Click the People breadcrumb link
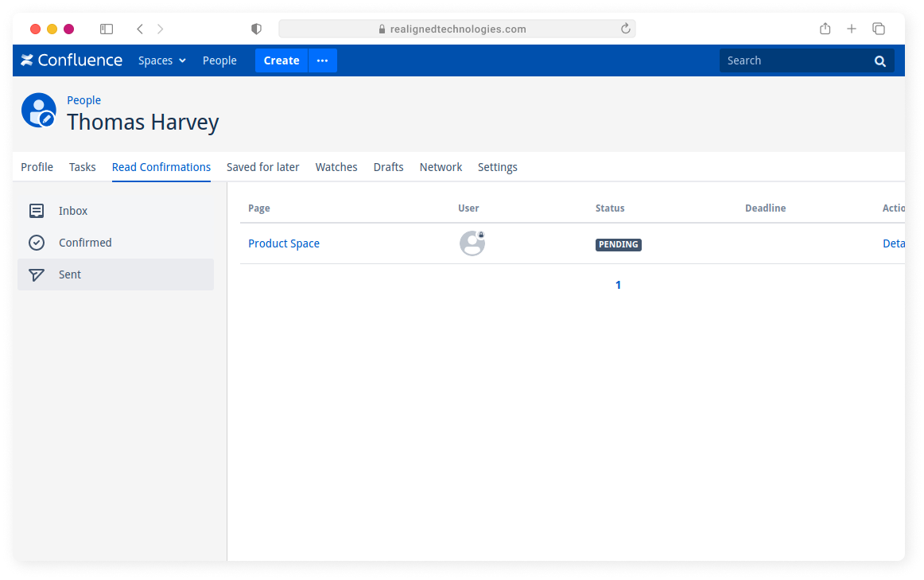Screen dimensions: 924x580 tap(83, 100)
